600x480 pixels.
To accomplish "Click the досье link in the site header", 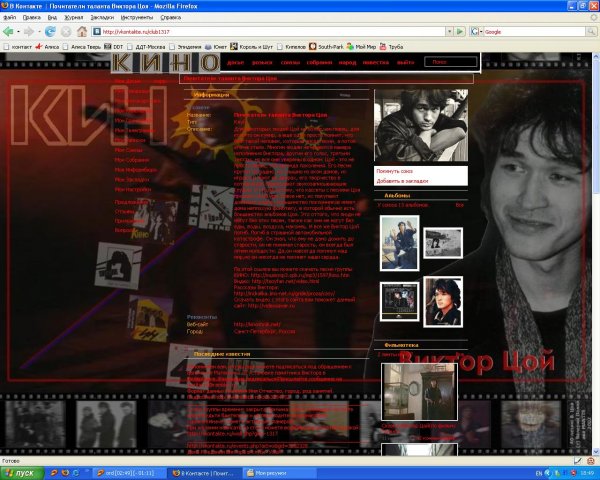I will pos(235,62).
